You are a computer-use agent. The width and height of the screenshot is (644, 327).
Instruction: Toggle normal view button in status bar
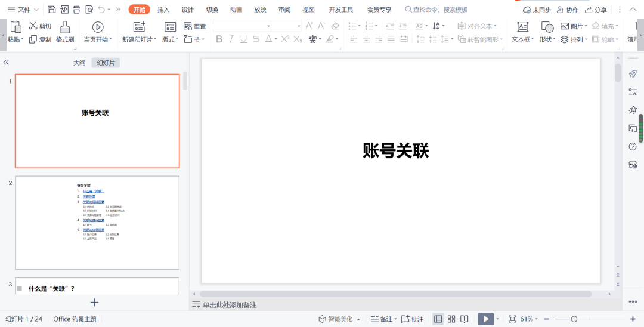point(438,319)
